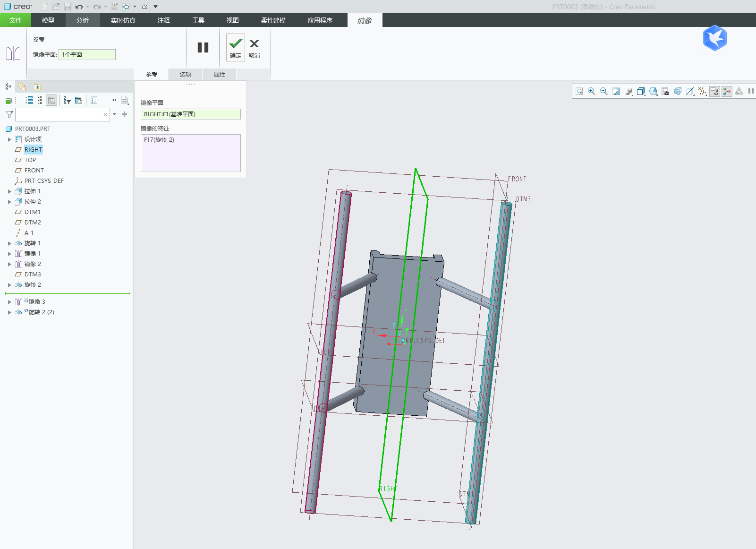Click the Zoom In icon
The image size is (756, 549).
[592, 91]
